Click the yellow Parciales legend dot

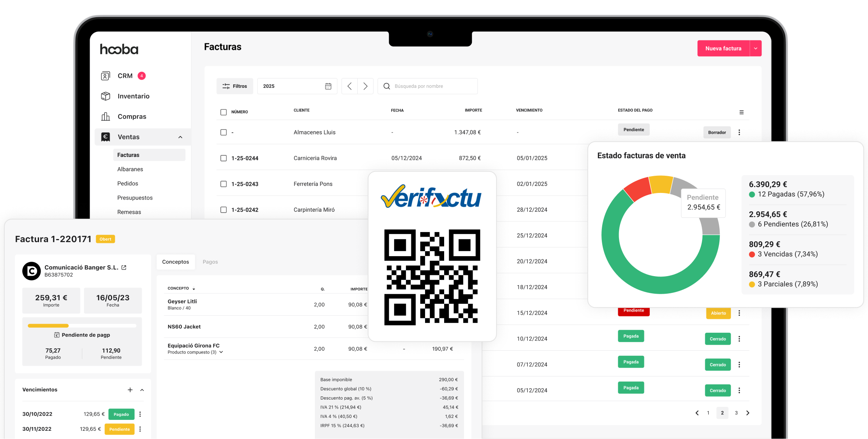pyautogui.click(x=752, y=284)
